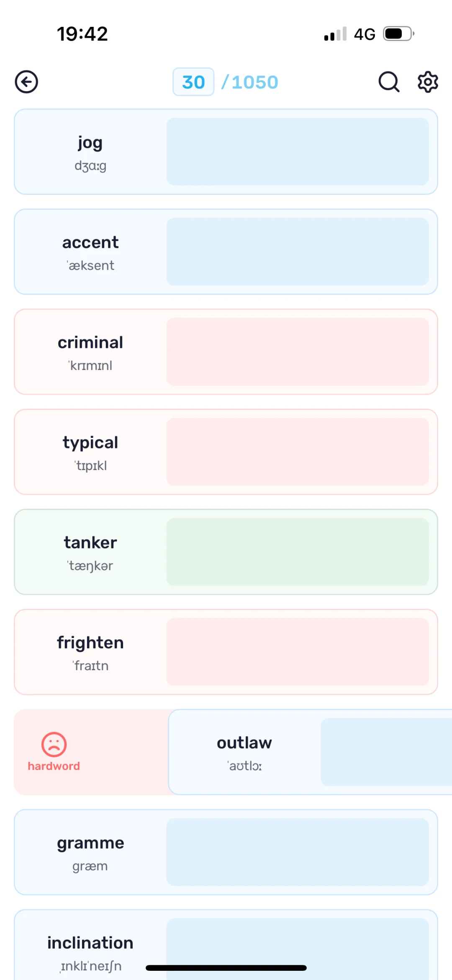Select the word outlaw
The height and width of the screenshot is (980, 452).
pos(244,743)
